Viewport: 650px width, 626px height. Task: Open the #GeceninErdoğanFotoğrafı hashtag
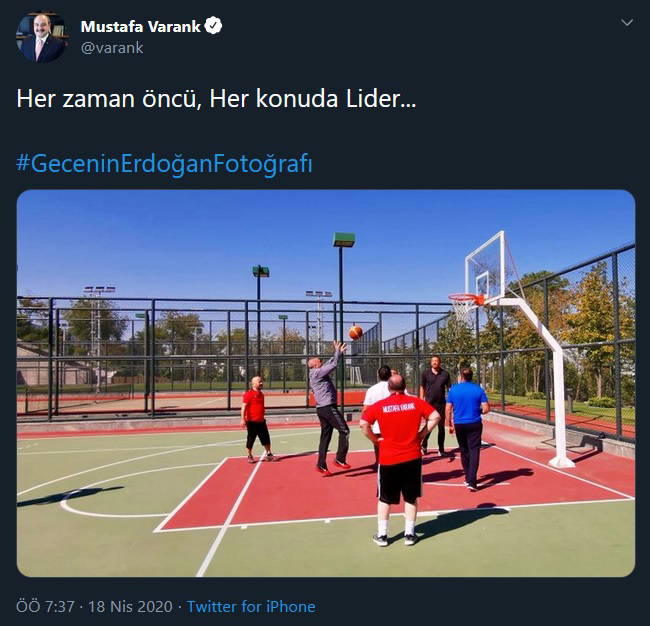[x=164, y=164]
